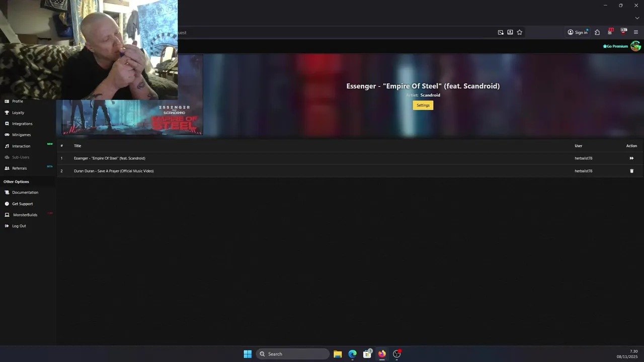Open Loyalty in the sidebar
644x362 pixels.
click(18, 113)
